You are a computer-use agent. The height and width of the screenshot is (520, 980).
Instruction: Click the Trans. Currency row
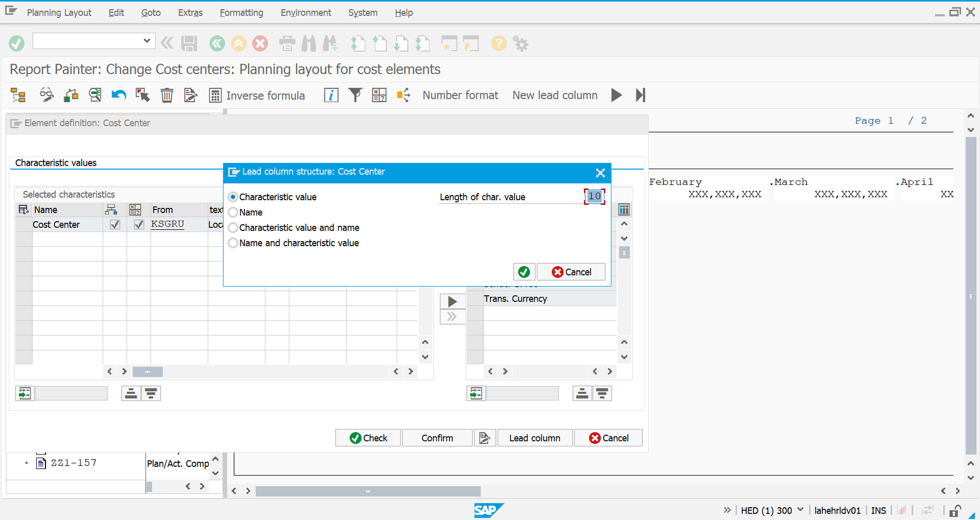[x=549, y=299]
